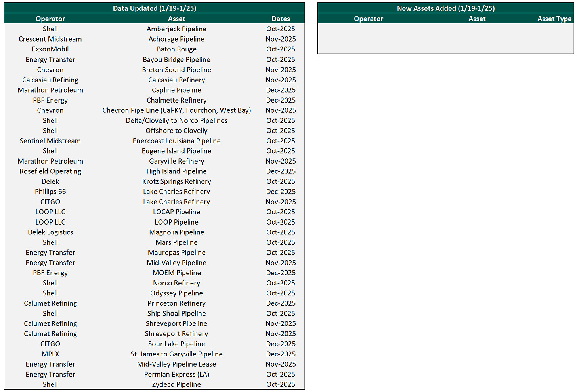This screenshot has width=577, height=392.
Task: Click the 'Garyville Refinery' cell
Action: pos(176,161)
